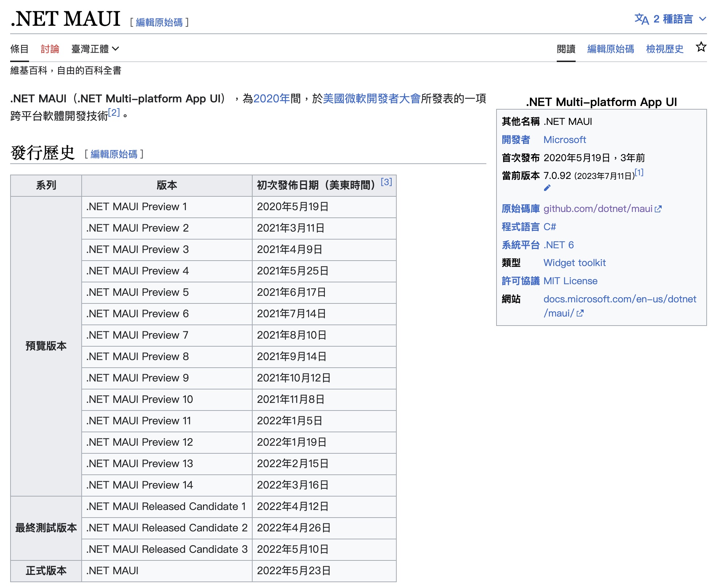Click the Released Candidate 2 cell
This screenshot has width=715, height=588.
click(167, 528)
